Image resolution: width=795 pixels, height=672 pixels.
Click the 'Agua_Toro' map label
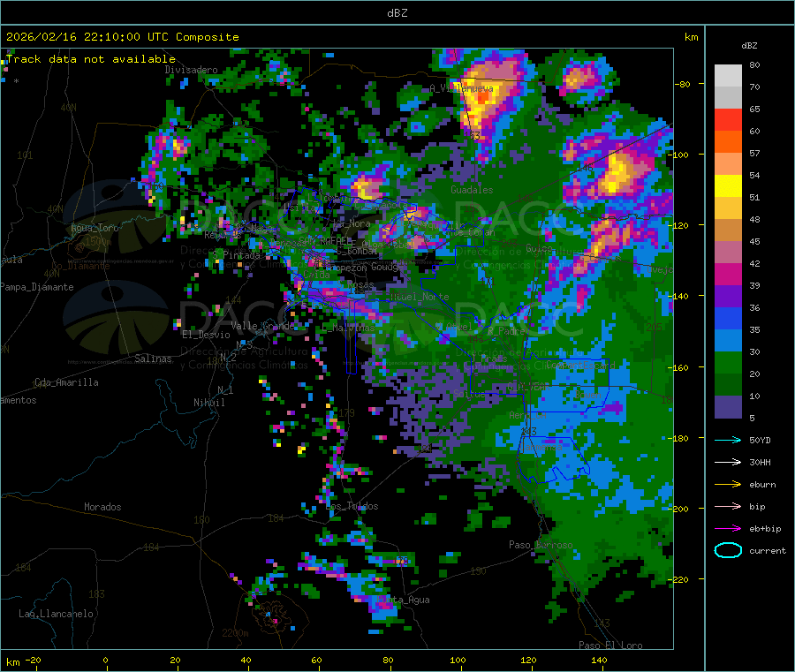tap(95, 228)
